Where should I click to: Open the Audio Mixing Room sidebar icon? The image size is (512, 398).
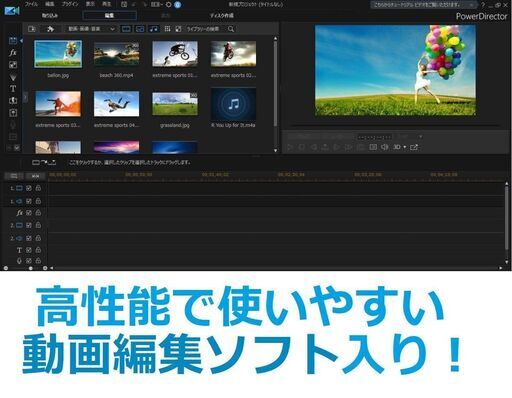click(13, 113)
